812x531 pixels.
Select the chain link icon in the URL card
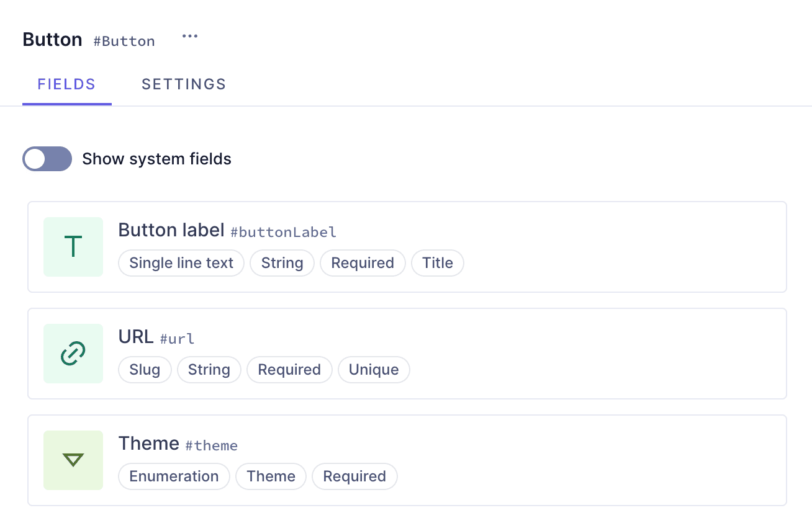tap(73, 353)
